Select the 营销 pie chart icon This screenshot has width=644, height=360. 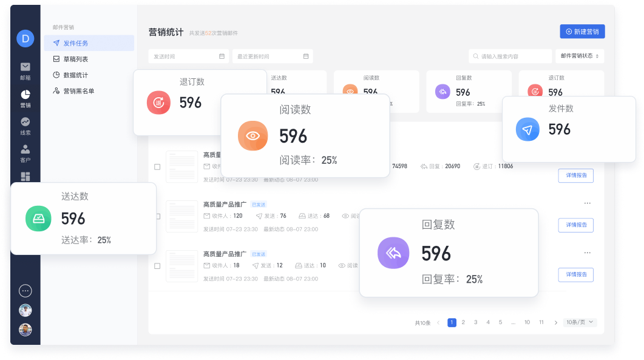(x=25, y=95)
